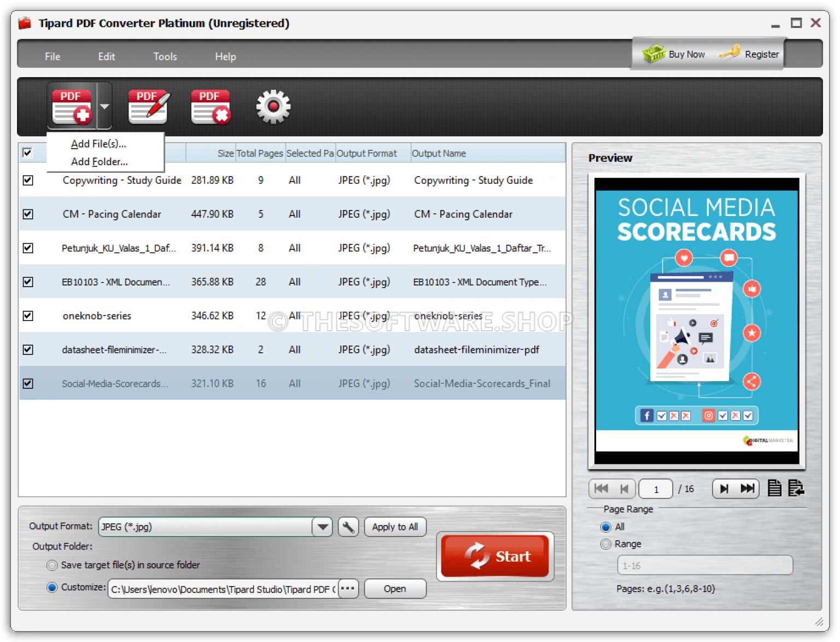The width and height of the screenshot is (840, 642).
Task: Open the Output Format dropdown arrow
Action: (323, 527)
